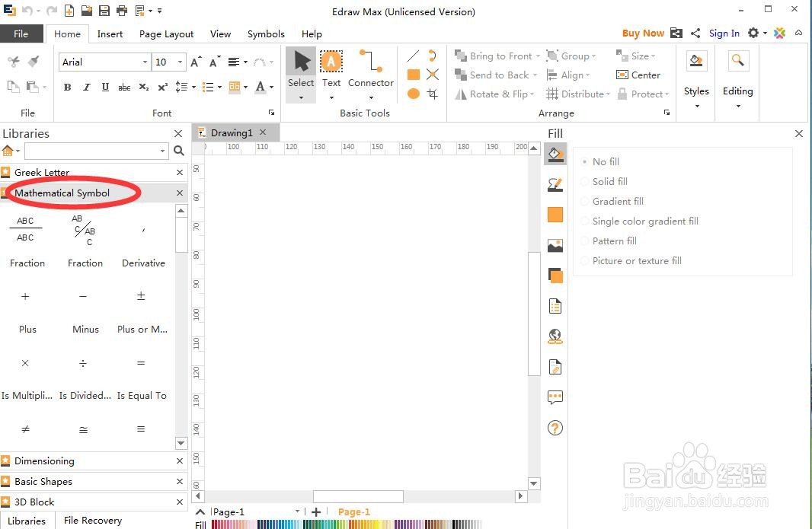Select No fill option
This screenshot has height=529, width=812.
pos(601,161)
